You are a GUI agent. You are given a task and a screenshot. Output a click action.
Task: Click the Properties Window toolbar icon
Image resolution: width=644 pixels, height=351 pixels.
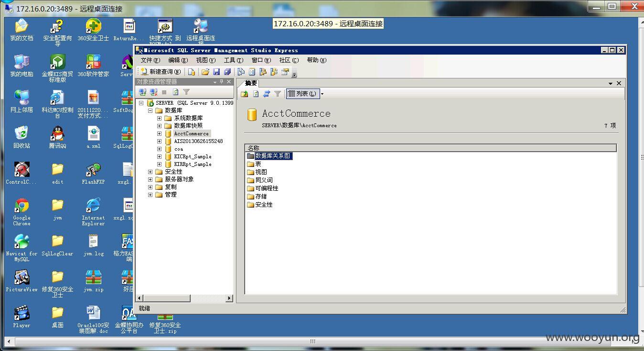point(285,72)
